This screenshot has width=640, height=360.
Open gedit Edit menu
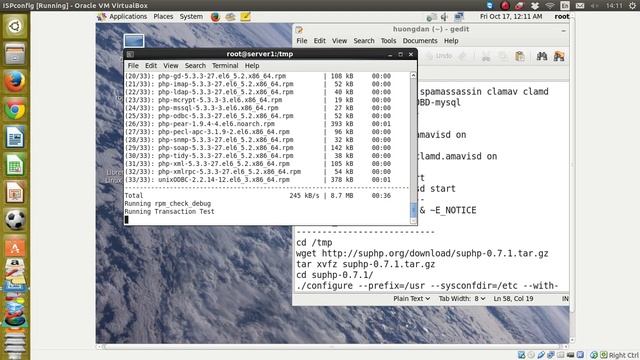[320, 41]
